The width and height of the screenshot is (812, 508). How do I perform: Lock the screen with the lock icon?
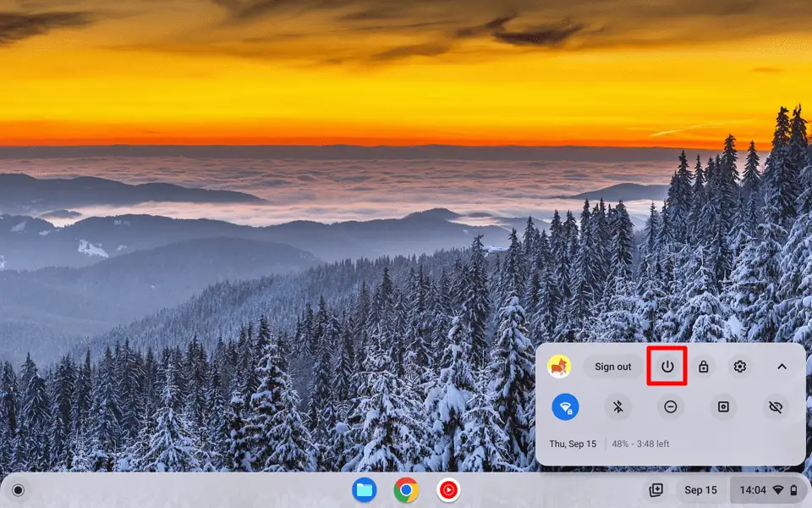pyautogui.click(x=704, y=367)
